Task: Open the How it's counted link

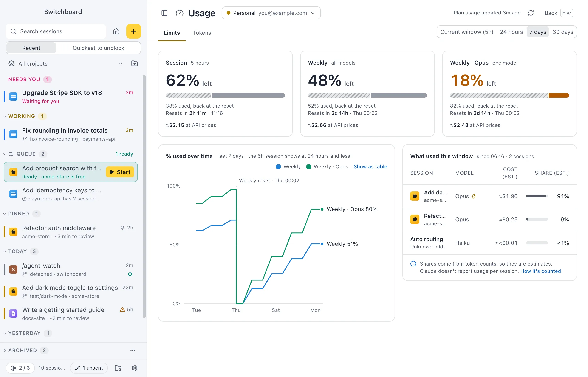Action: [x=540, y=271]
